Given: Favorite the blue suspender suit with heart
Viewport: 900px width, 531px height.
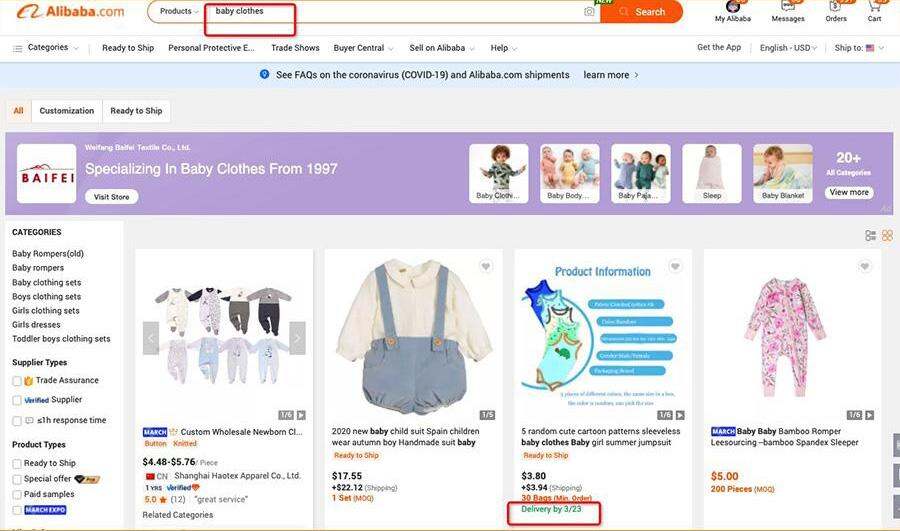Looking at the screenshot, I should click(x=486, y=266).
